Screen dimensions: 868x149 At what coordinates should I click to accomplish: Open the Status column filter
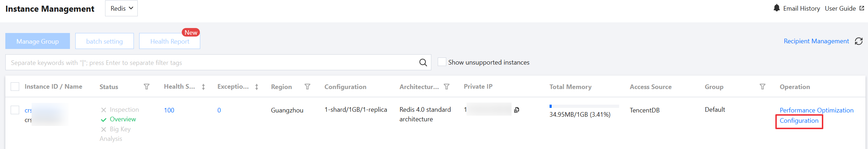click(x=146, y=87)
